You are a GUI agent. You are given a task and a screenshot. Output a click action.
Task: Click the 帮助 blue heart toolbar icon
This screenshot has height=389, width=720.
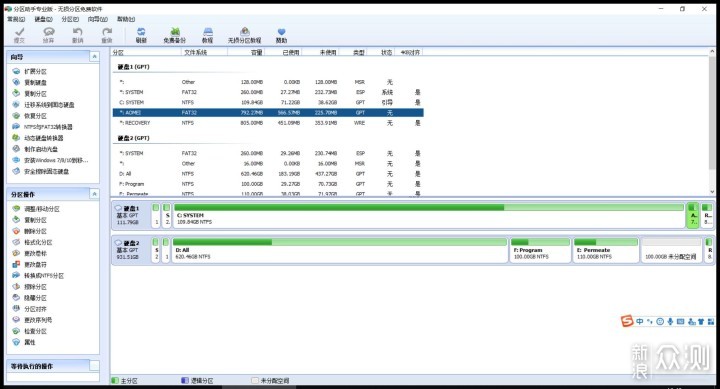coord(281,35)
